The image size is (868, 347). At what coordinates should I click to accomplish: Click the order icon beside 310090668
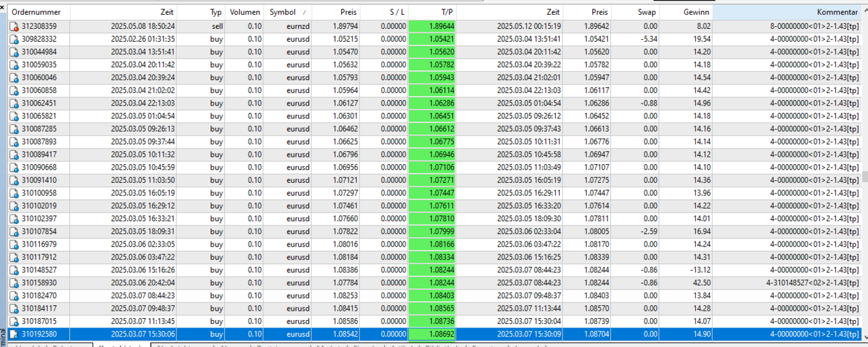14,167
